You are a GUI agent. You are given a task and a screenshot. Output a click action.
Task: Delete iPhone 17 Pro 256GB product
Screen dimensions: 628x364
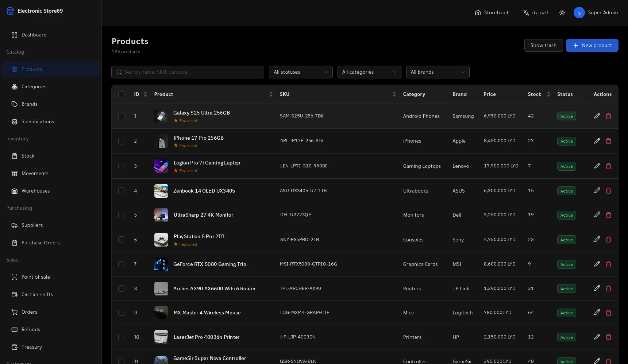[x=608, y=141]
